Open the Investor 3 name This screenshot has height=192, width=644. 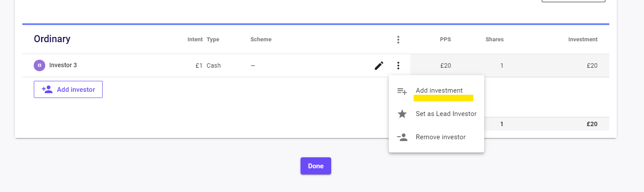pyautogui.click(x=63, y=65)
